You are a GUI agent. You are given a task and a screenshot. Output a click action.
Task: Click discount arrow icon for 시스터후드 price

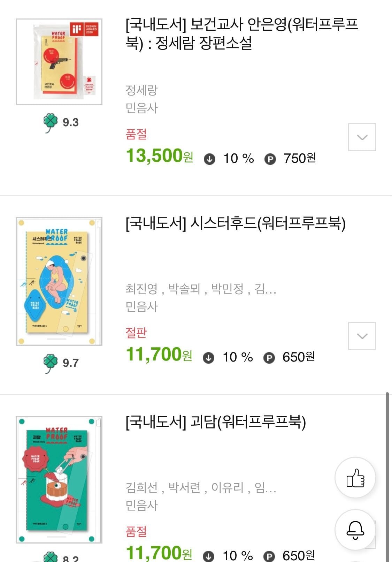tap(208, 358)
